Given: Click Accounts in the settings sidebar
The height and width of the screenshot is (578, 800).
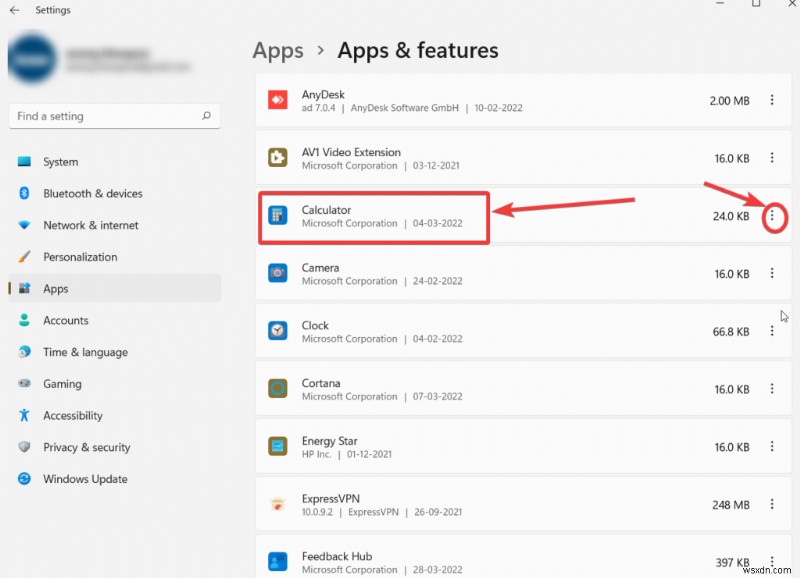Looking at the screenshot, I should (66, 320).
